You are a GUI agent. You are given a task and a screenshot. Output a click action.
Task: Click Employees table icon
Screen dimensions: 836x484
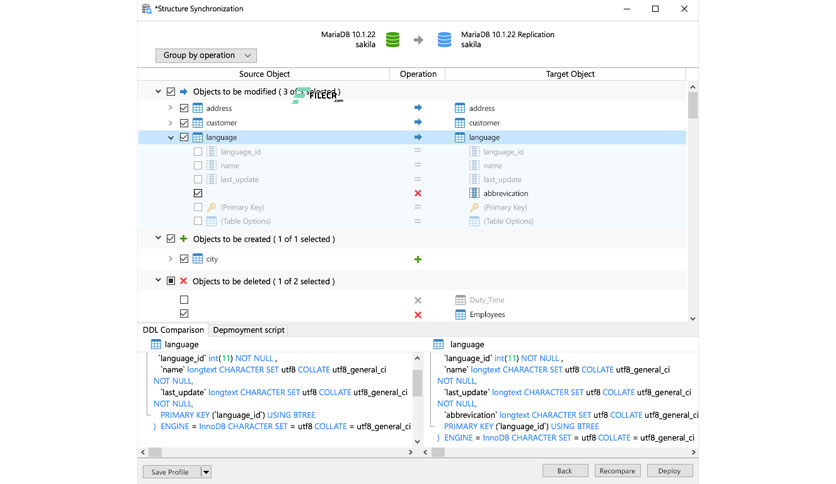coord(460,314)
